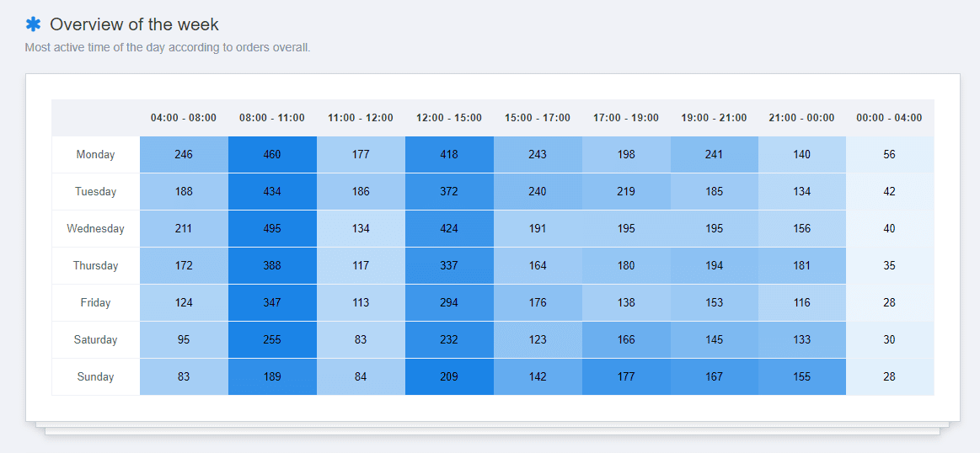Select the 04:00 - 08:00 column header
980x453 pixels.
[x=184, y=118]
